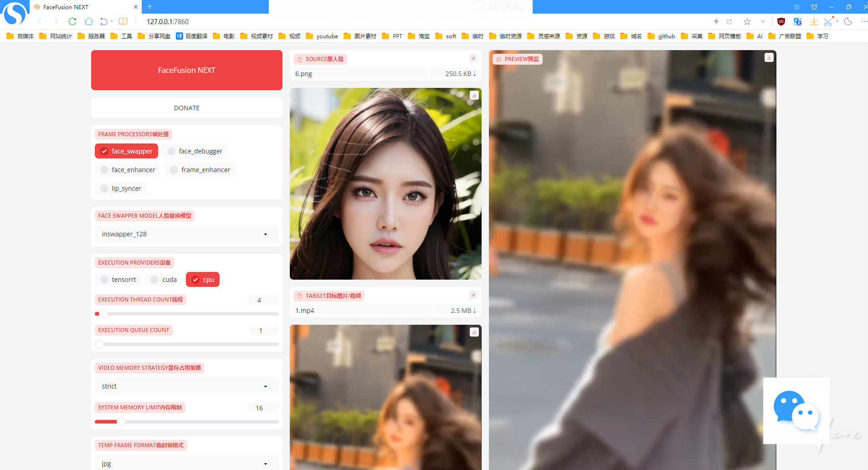Open the 百度翻译 bookmark
This screenshot has height=470, width=868.
(x=192, y=36)
